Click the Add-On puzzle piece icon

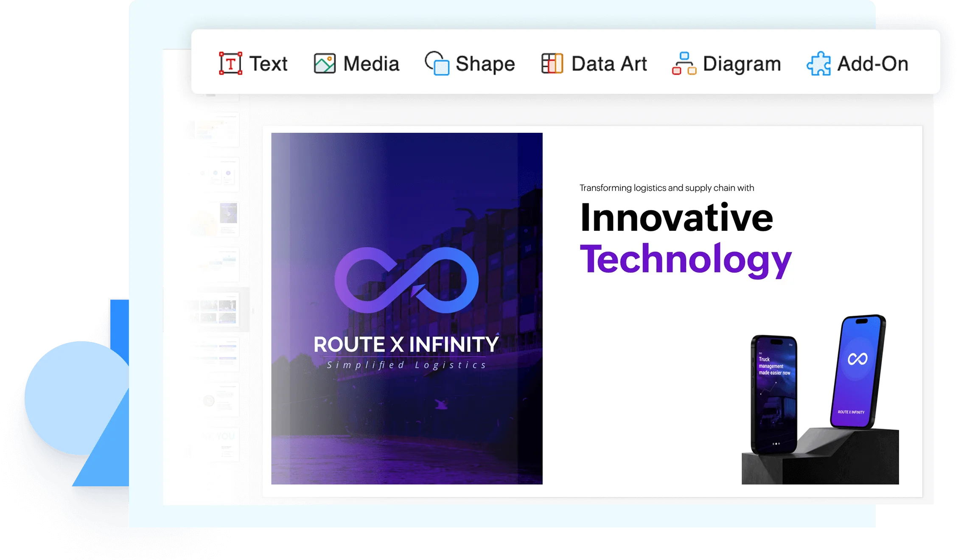[818, 64]
